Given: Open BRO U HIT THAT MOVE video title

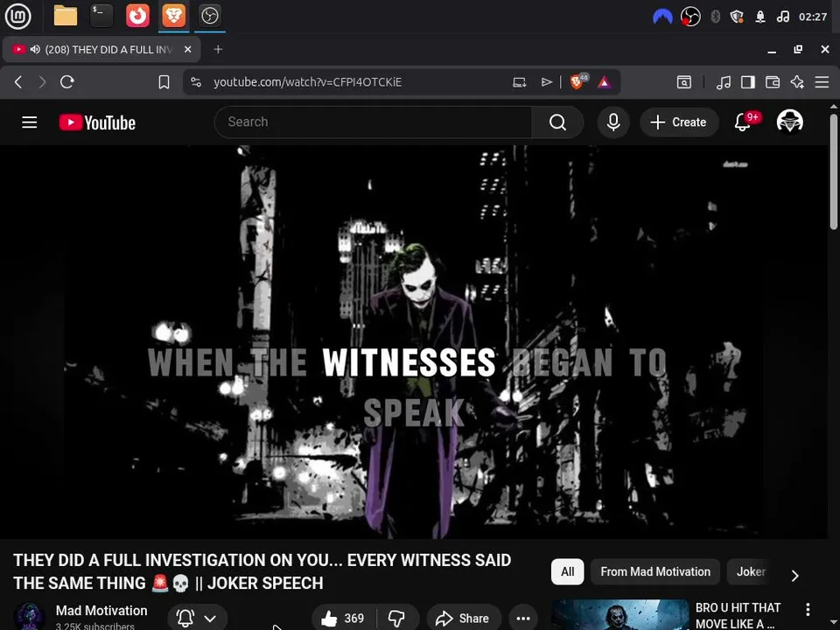Looking at the screenshot, I should [x=738, y=615].
